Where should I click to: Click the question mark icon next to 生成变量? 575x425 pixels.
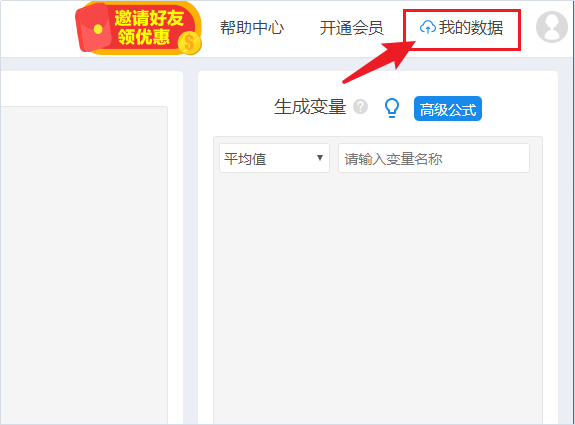point(360,107)
